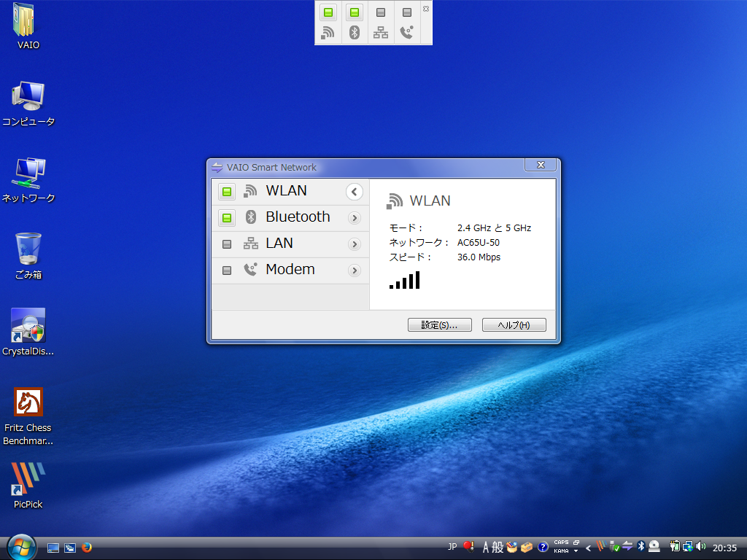The width and height of the screenshot is (747, 560).
Task: Open the IME language bar options dropdown arrow
Action: [576, 551]
